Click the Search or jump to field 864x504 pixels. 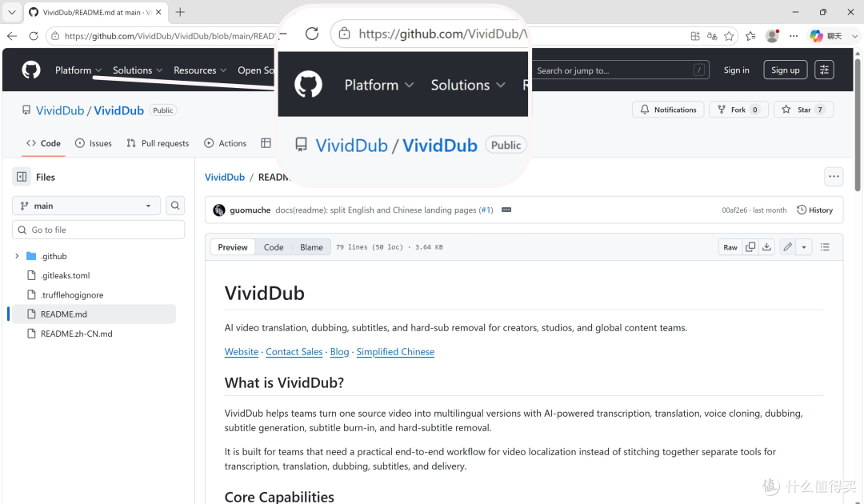tap(621, 70)
